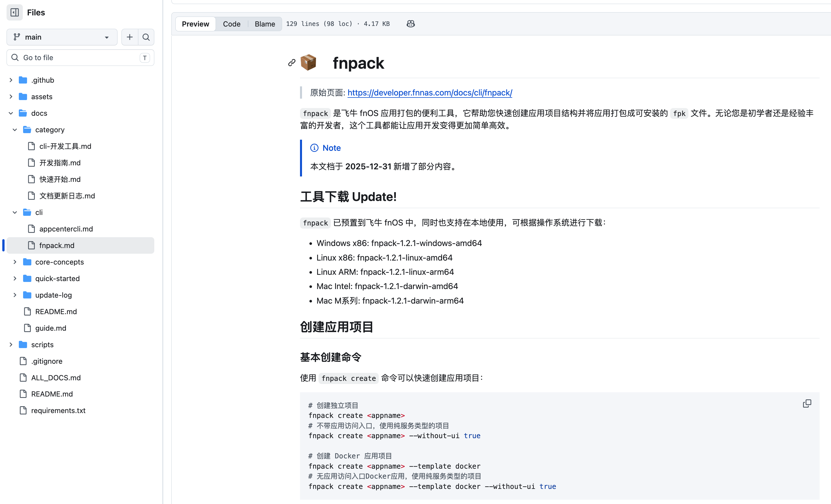This screenshot has height=504, width=831.
Task: Switch to the Blame tab
Action: click(265, 24)
